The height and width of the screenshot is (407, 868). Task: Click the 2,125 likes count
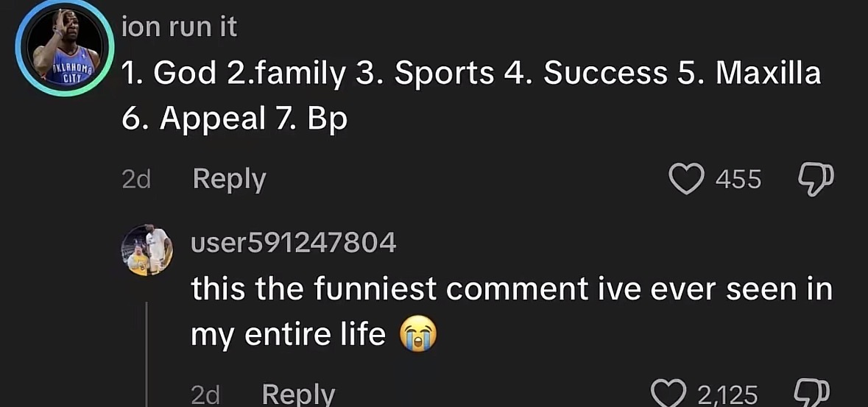coord(727,394)
